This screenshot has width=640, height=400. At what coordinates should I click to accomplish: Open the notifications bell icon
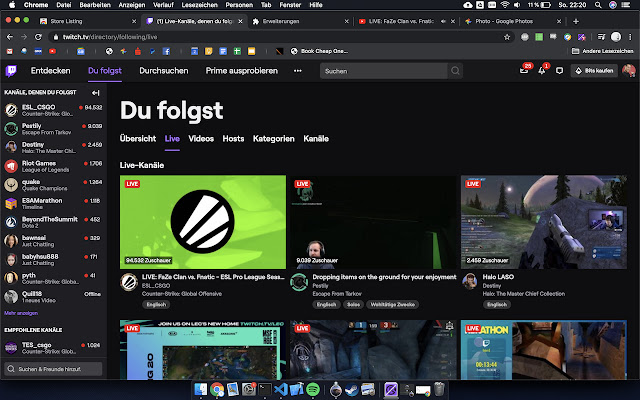[542, 71]
